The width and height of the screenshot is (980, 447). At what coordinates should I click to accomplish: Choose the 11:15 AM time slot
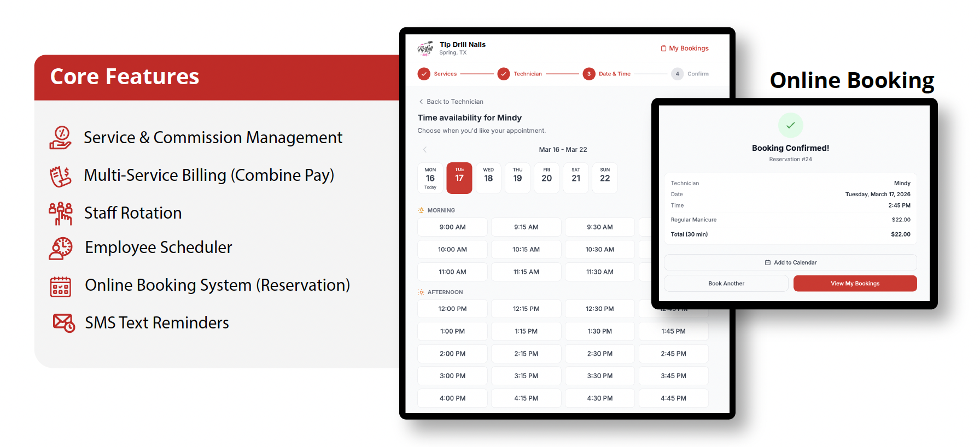[x=526, y=272]
